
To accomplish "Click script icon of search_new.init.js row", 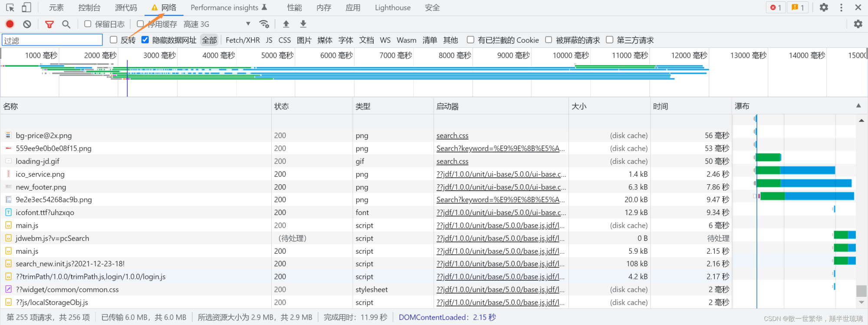I will (x=8, y=264).
